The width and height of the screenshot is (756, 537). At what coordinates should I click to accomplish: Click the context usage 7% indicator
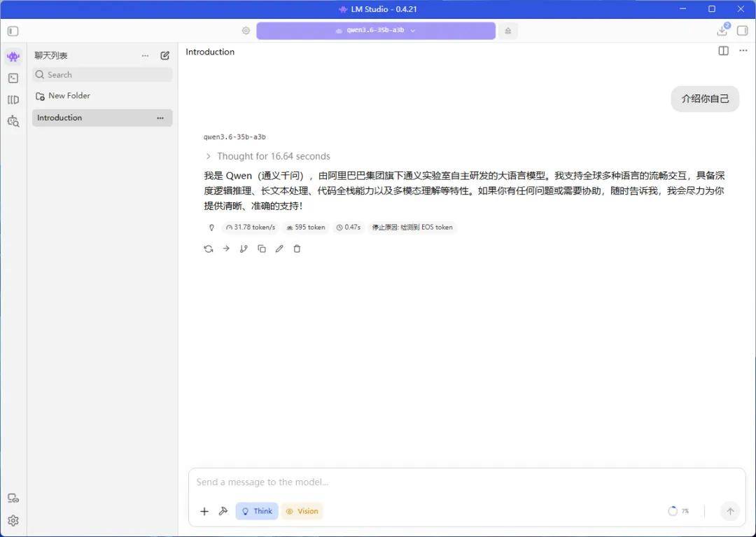(x=678, y=511)
